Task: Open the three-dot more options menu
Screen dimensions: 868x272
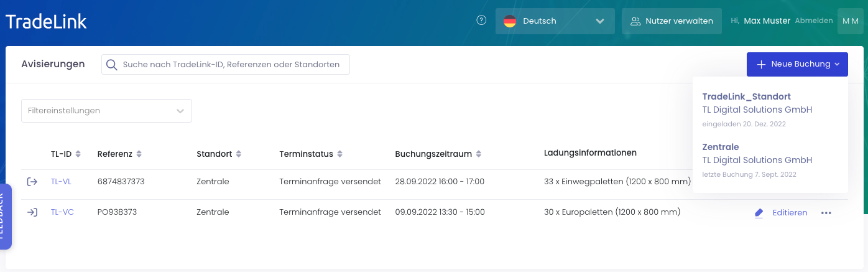Action: 826,213
